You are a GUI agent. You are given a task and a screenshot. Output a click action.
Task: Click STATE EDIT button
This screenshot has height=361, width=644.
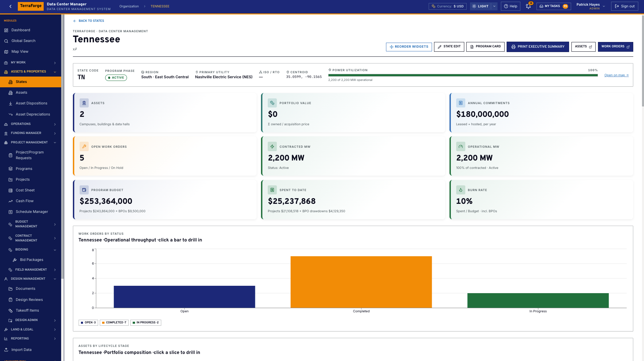point(449,47)
